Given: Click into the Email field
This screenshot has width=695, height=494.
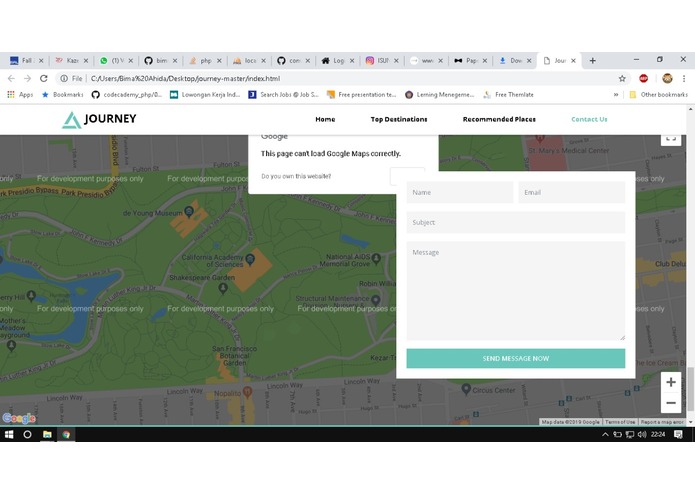Looking at the screenshot, I should click(572, 192).
